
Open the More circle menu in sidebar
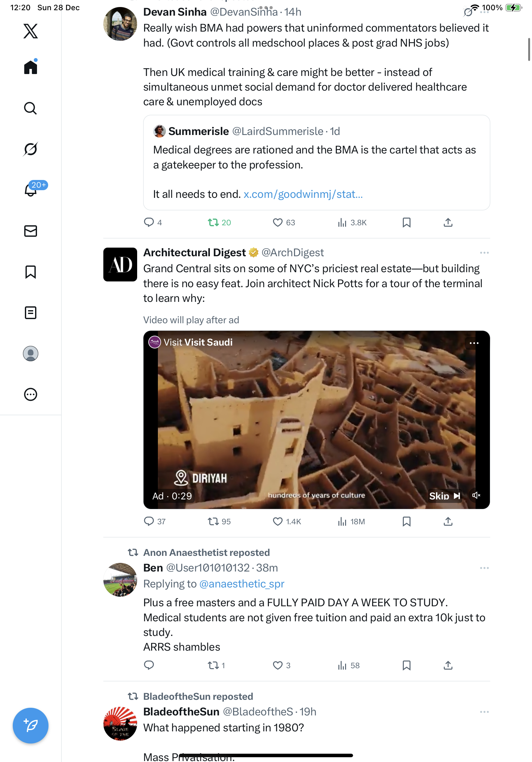(x=30, y=394)
